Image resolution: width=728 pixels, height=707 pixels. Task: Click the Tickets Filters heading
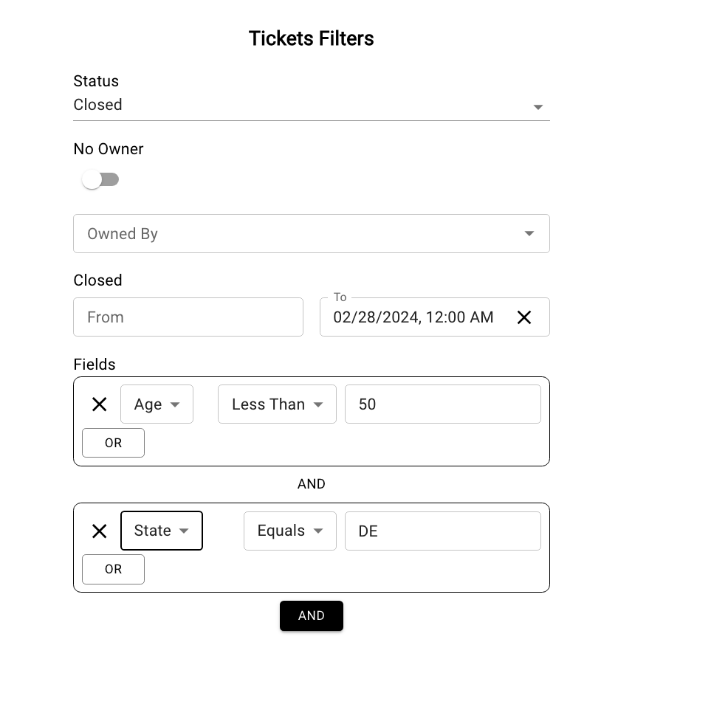tap(312, 38)
